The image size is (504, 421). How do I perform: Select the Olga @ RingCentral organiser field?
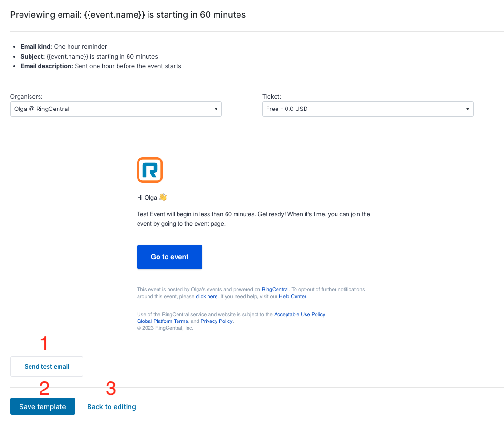point(116,109)
